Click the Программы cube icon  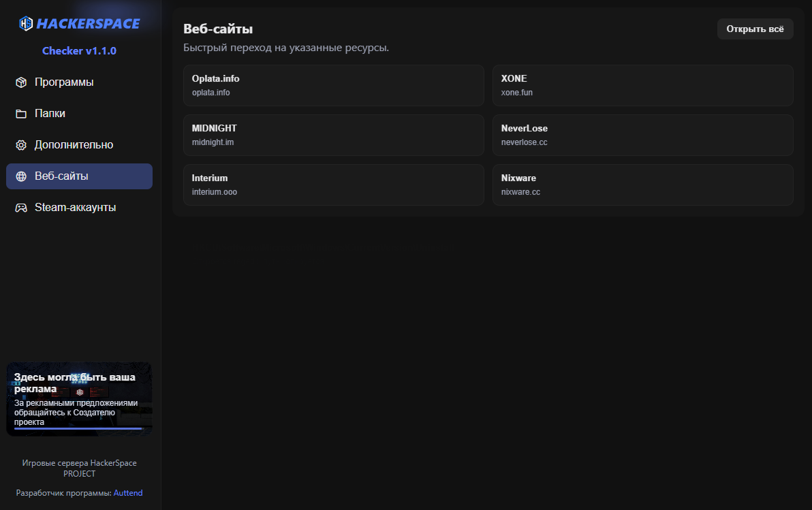click(21, 82)
